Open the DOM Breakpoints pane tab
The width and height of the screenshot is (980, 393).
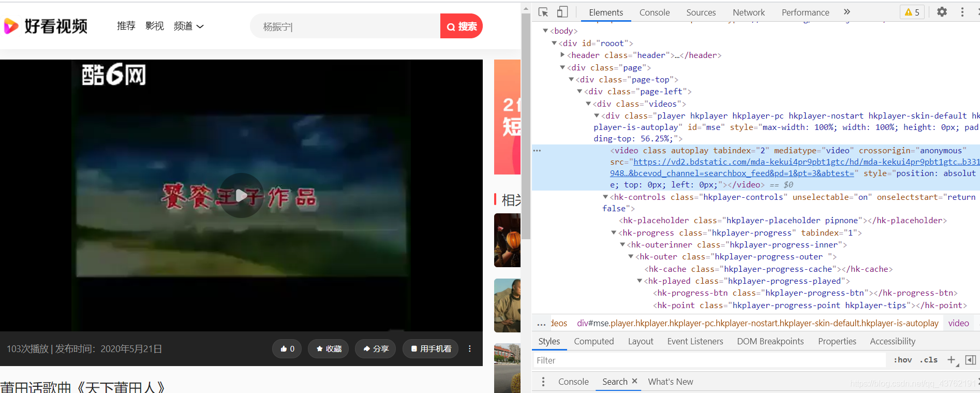click(770, 341)
